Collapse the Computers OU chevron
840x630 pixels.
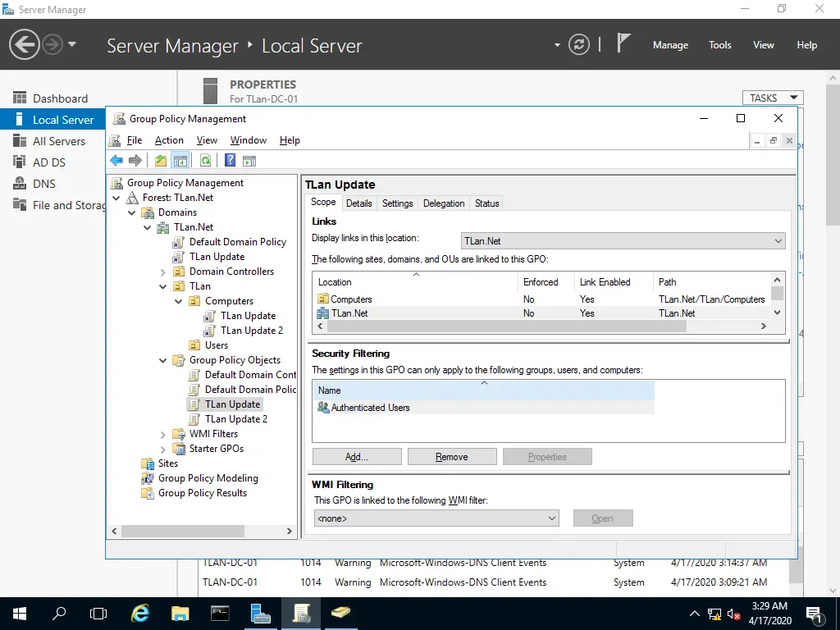pos(178,301)
